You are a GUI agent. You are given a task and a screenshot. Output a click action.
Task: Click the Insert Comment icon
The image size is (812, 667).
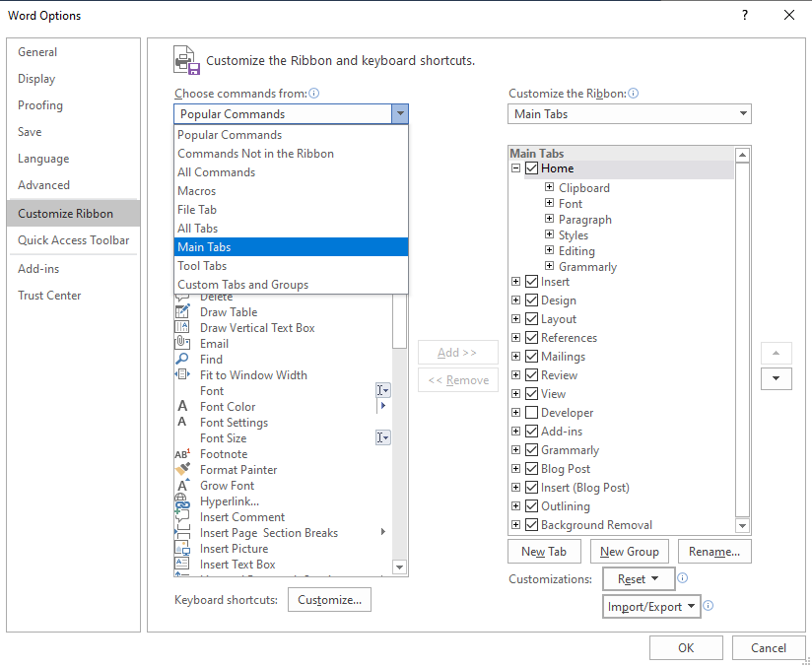182,516
